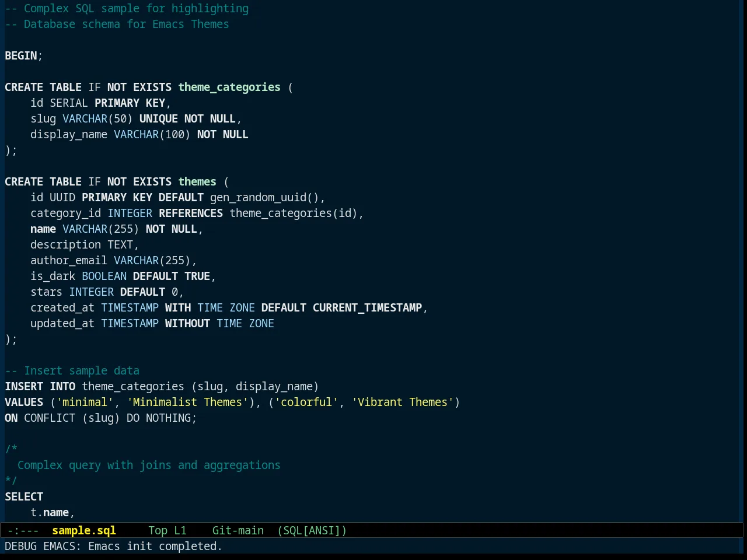Click 'VARCHAR(100)' on the display_name line
747x560 pixels.
[x=152, y=134]
